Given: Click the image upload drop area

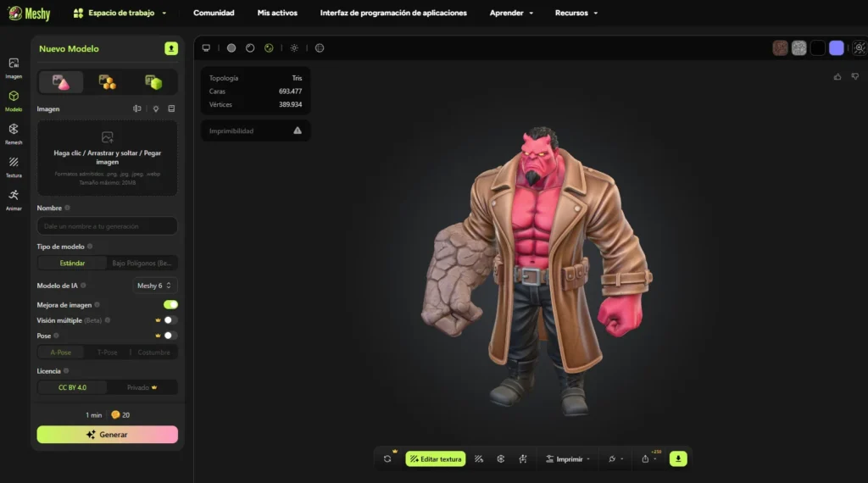Looking at the screenshot, I should point(108,158).
